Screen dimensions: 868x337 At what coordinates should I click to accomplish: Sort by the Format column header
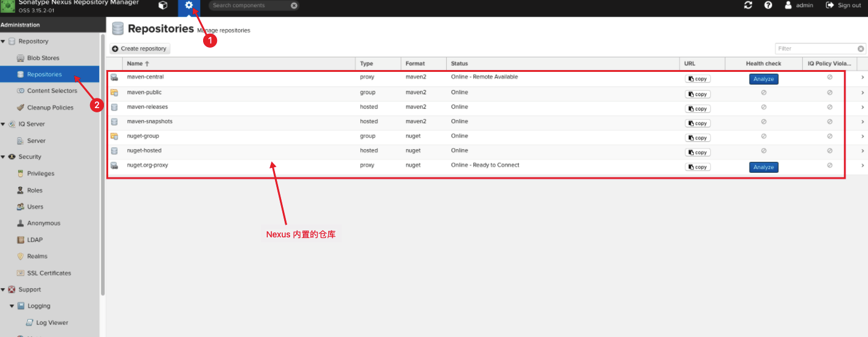coord(424,63)
